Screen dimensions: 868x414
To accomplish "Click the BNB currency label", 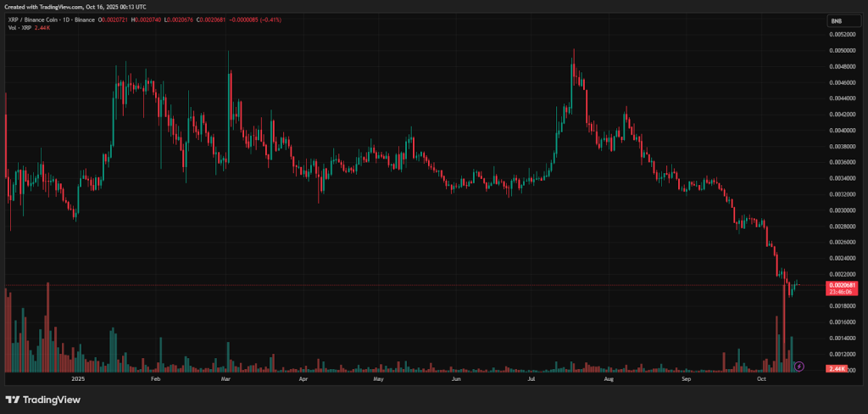I will pos(837,20).
